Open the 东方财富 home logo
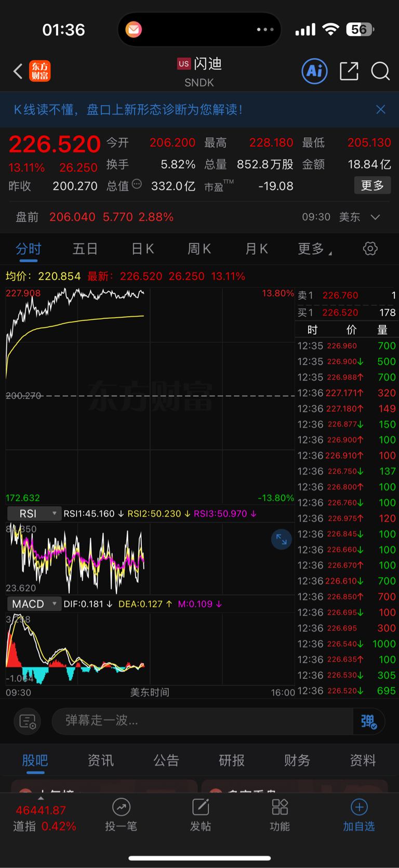The width and height of the screenshot is (399, 868). tap(40, 71)
